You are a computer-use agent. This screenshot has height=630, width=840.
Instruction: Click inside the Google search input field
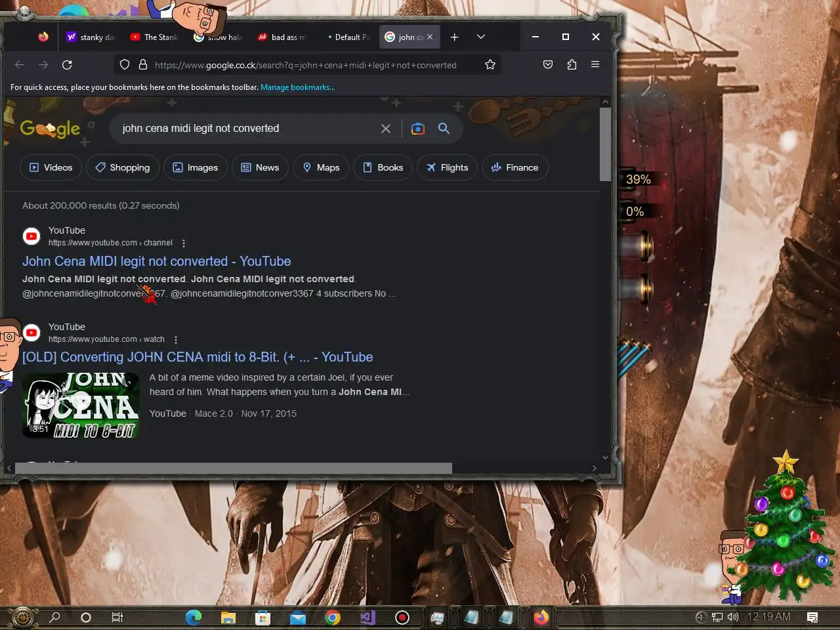[x=246, y=129]
